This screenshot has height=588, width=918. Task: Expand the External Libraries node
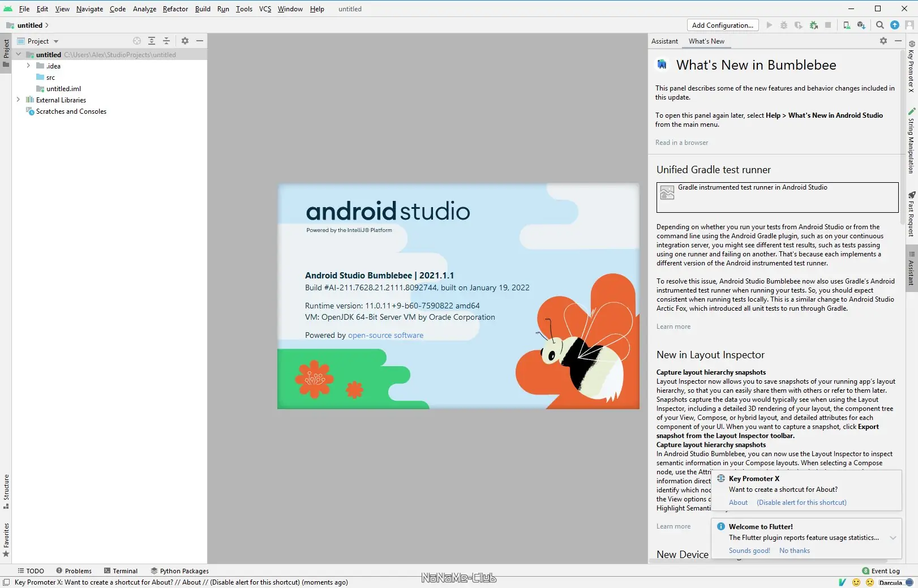18,100
